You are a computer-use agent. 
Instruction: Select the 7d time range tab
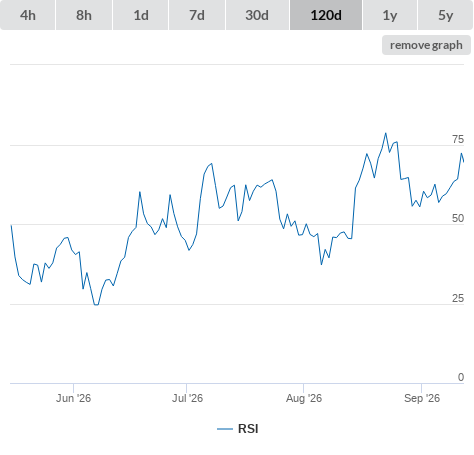(x=197, y=15)
